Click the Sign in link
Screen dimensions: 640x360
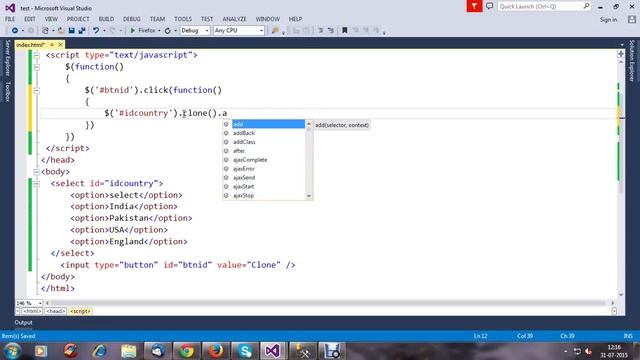click(608, 20)
